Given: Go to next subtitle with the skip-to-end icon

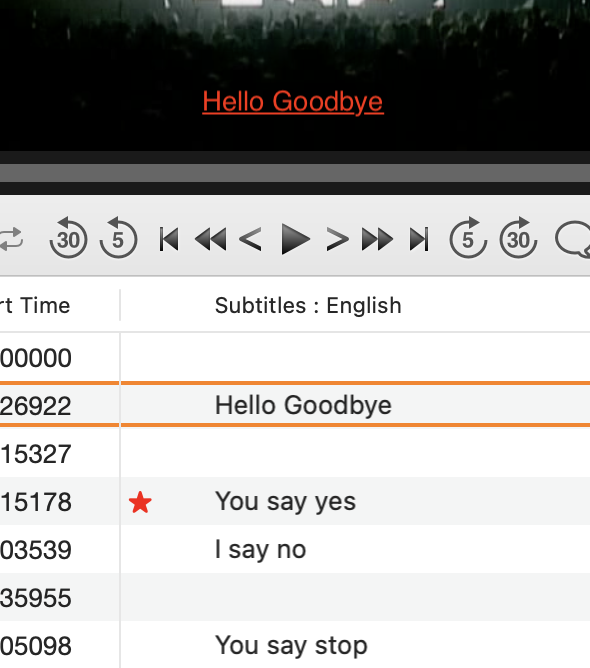Looking at the screenshot, I should [419, 239].
